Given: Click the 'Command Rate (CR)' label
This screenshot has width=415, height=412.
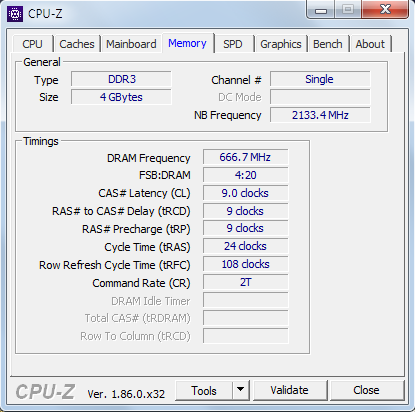Looking at the screenshot, I should pos(141,283).
